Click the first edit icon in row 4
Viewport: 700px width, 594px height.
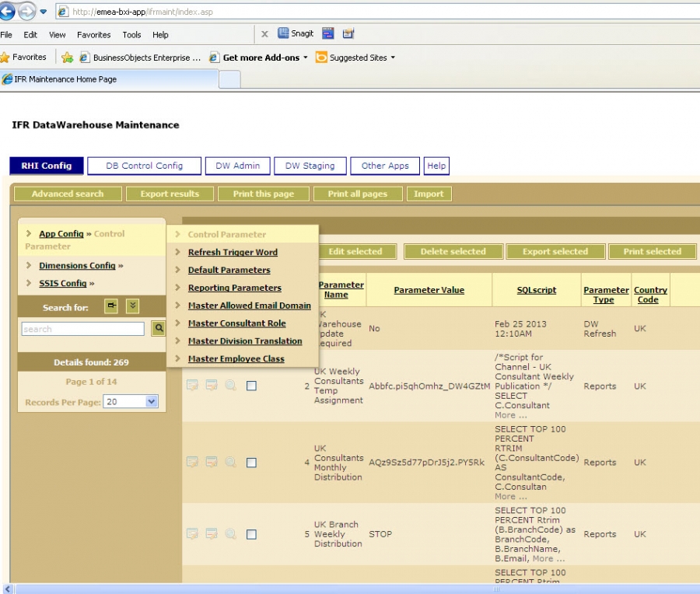(x=192, y=462)
